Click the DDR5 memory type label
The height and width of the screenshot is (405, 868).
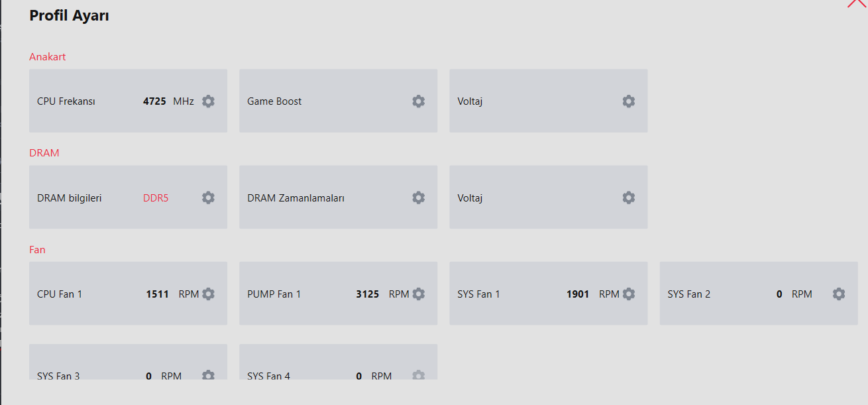point(156,198)
